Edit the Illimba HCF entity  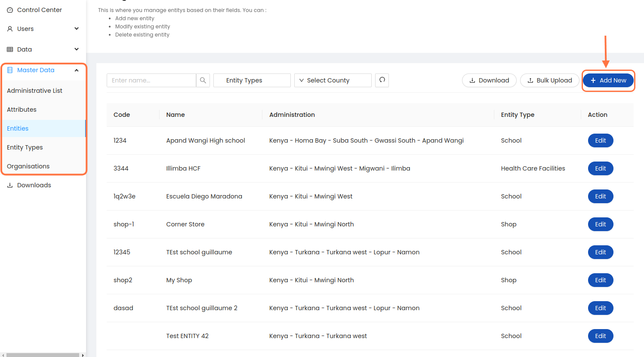[601, 168]
